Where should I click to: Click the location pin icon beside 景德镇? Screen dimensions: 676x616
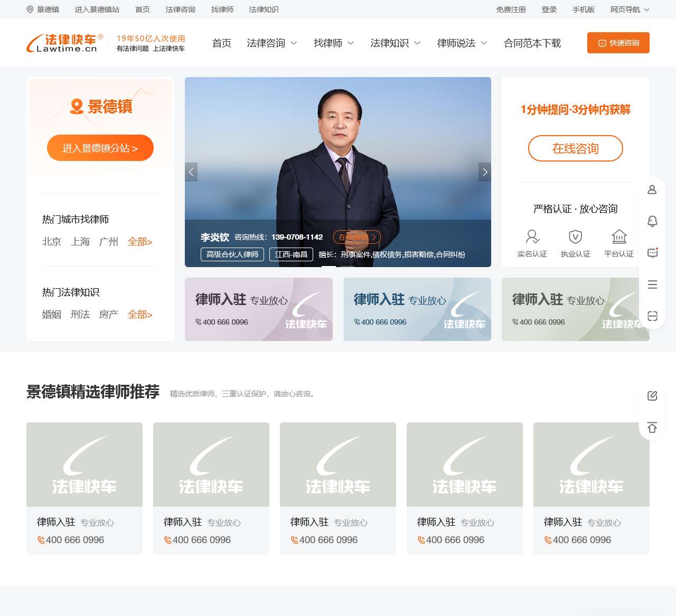30,10
